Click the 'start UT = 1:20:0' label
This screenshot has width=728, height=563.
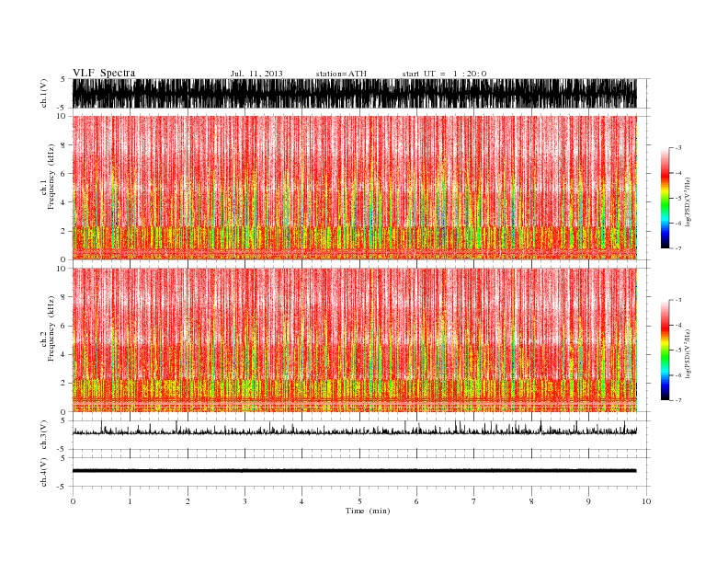(444, 74)
